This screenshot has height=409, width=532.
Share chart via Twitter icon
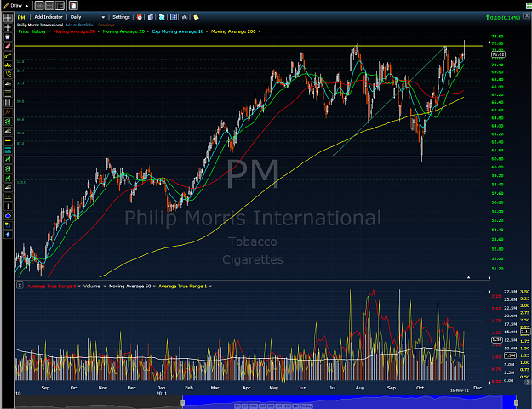(162, 17)
